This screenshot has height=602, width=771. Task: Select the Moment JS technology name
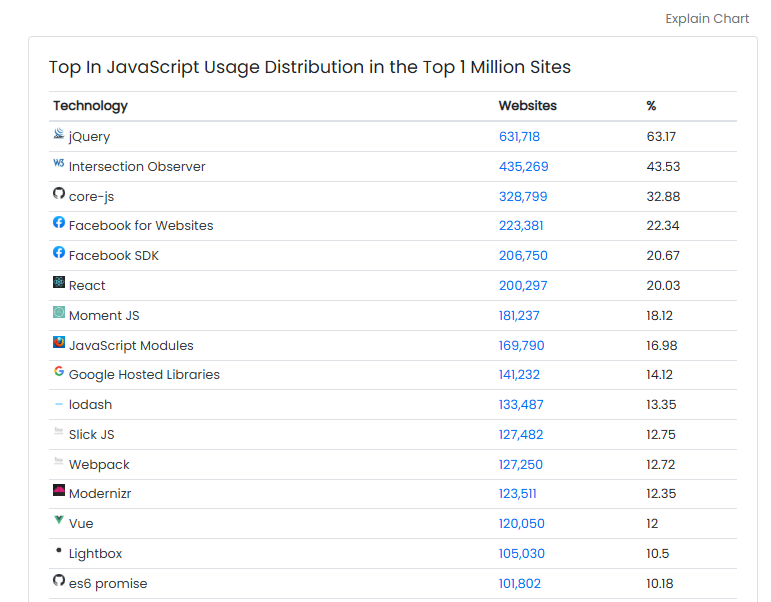point(104,315)
